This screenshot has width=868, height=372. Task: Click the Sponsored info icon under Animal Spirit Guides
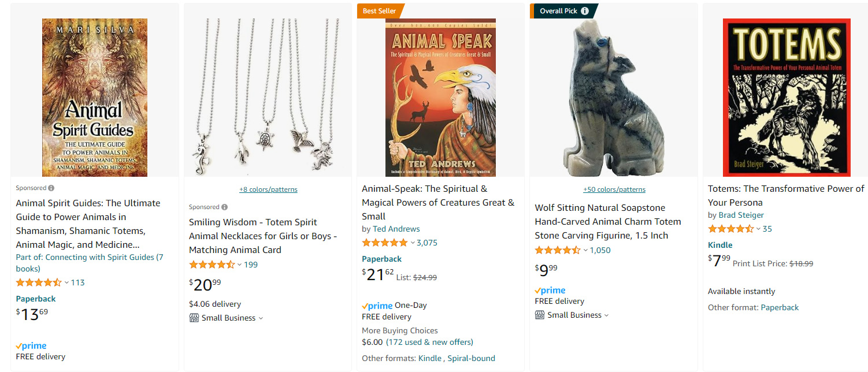coord(51,188)
